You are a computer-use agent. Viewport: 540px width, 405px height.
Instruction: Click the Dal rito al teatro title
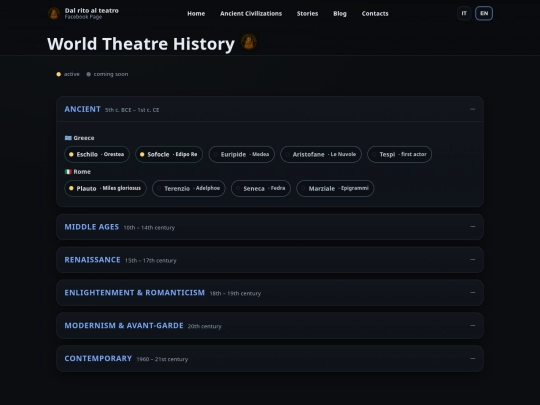92,11
